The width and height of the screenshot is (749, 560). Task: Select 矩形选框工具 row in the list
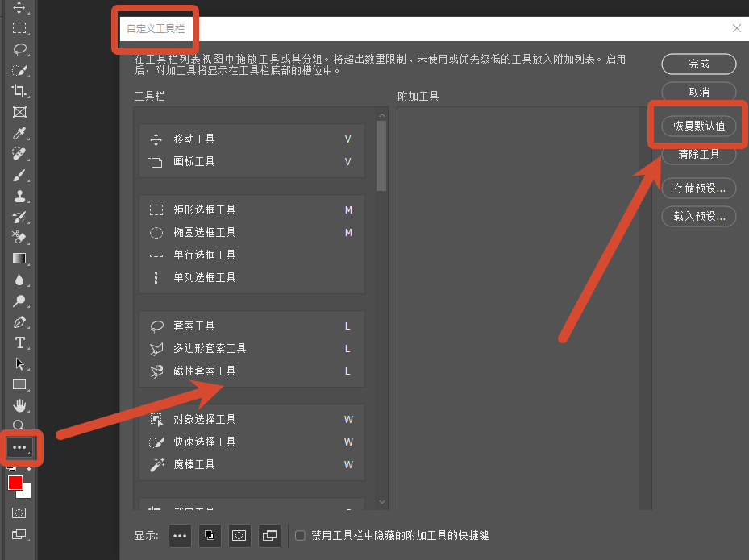[252, 210]
